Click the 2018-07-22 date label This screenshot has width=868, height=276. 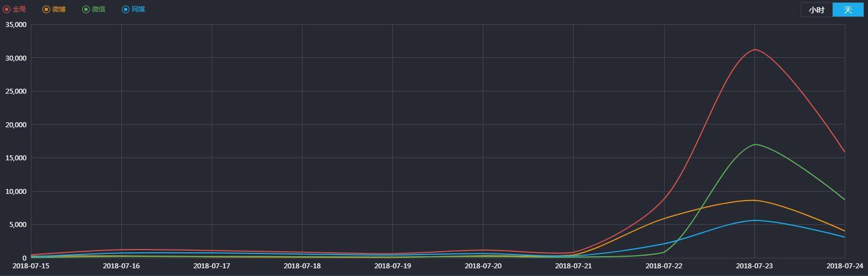click(x=664, y=266)
